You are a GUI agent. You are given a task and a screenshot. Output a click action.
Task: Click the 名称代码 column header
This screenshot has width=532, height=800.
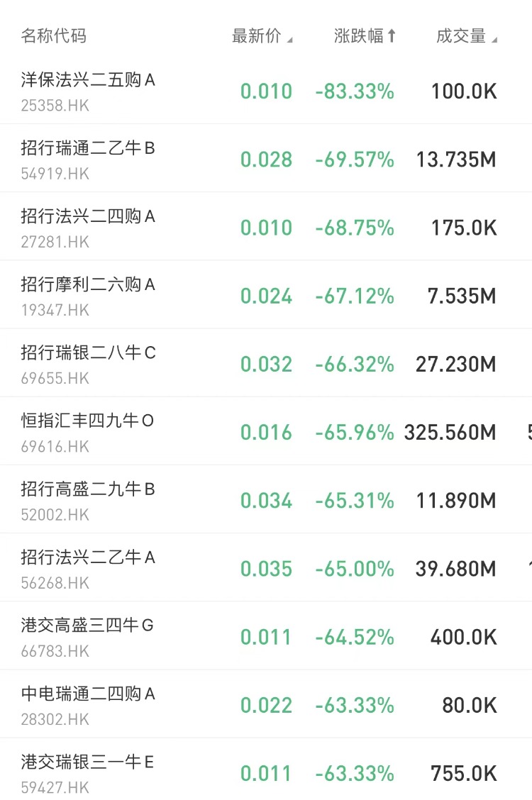click(x=54, y=36)
